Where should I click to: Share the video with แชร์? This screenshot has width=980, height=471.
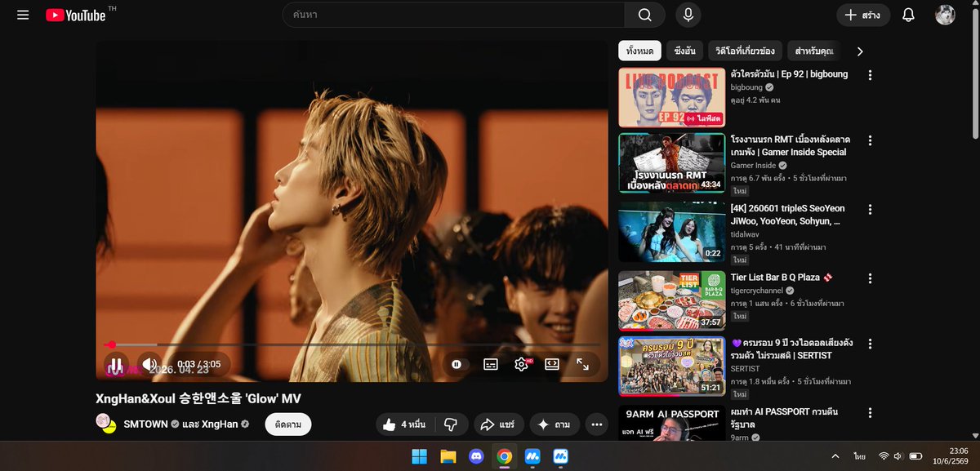(497, 424)
